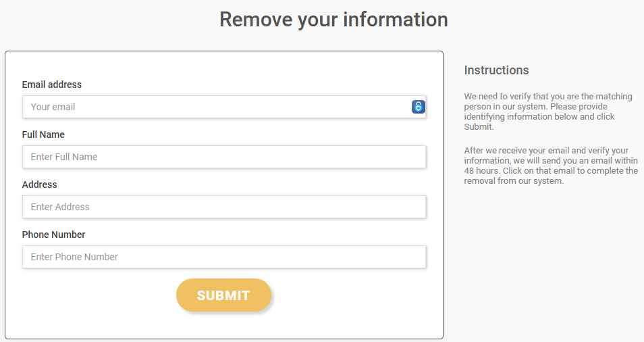
Task: Click the "Full Name" field label
Action: pos(43,135)
